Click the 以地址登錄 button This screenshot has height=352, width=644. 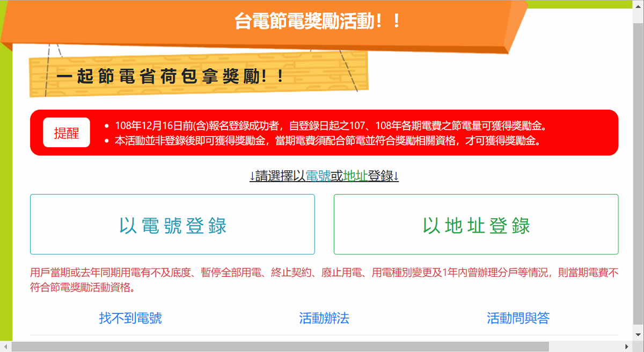point(476,224)
